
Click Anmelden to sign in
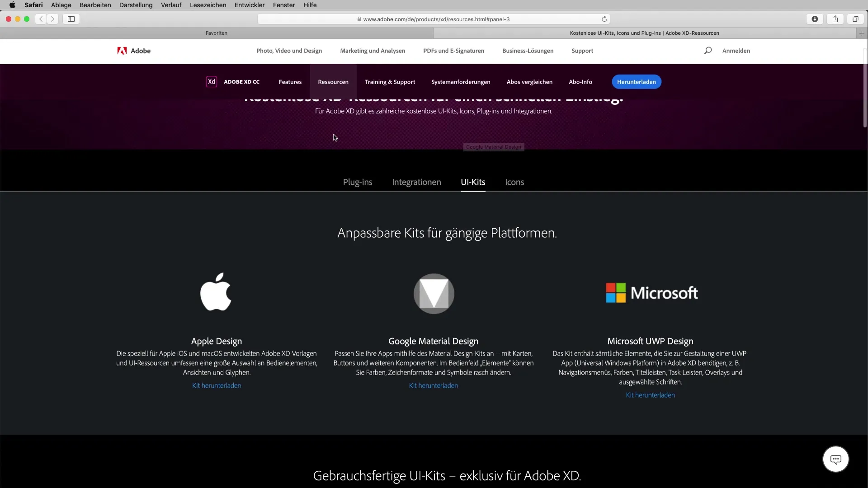pyautogui.click(x=736, y=51)
